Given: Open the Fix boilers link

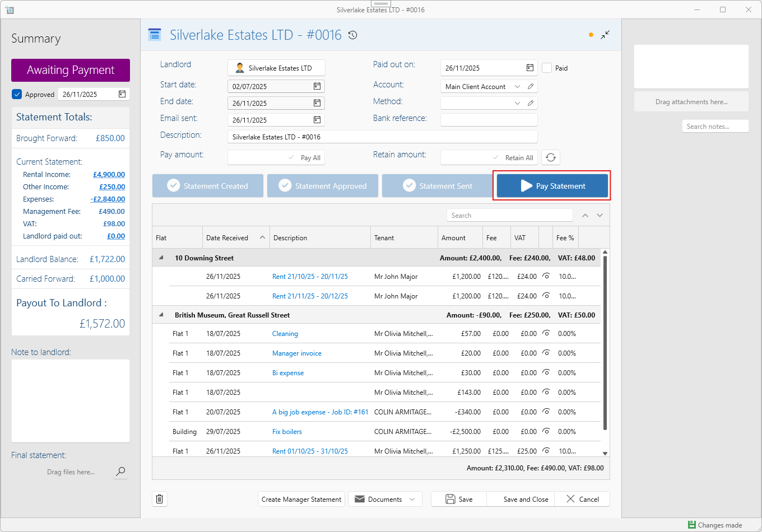Looking at the screenshot, I should click(x=287, y=432).
